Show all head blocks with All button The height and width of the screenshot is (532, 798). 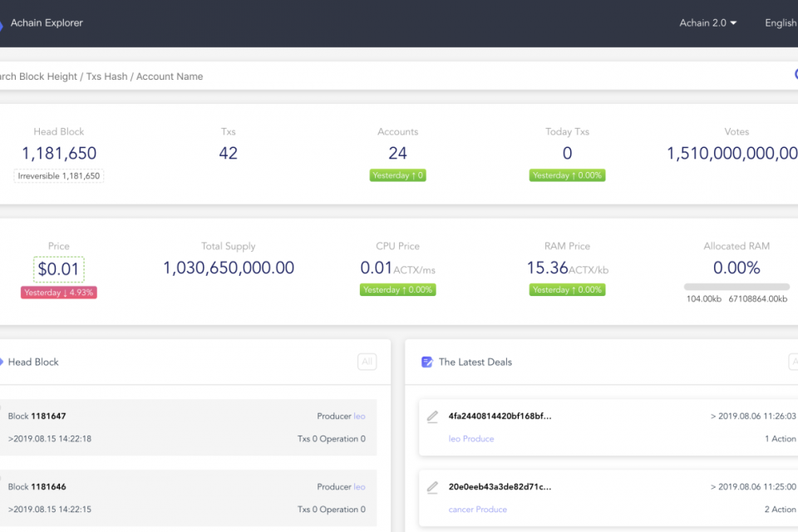(x=367, y=362)
